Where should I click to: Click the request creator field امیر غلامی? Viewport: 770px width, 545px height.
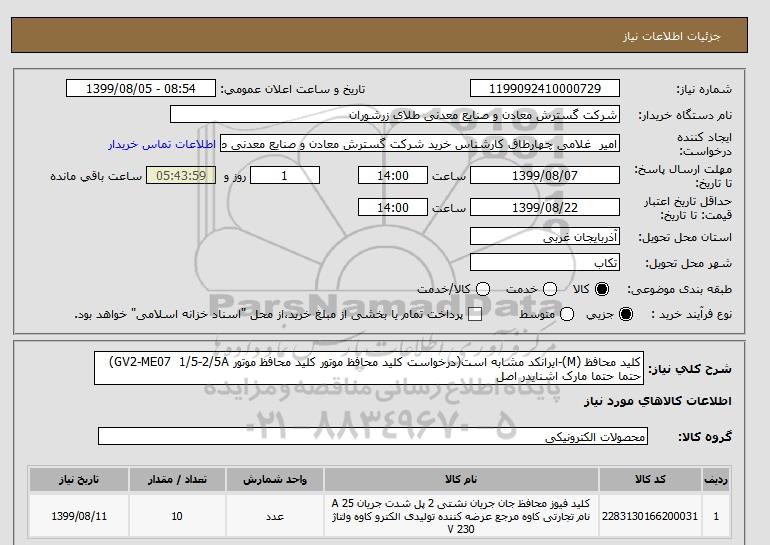click(420, 144)
